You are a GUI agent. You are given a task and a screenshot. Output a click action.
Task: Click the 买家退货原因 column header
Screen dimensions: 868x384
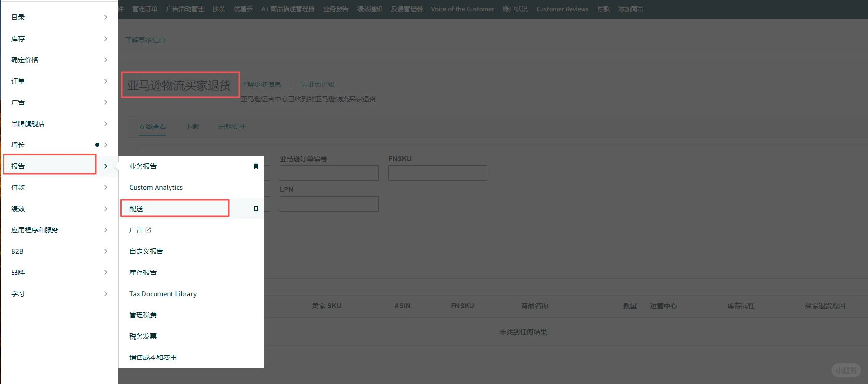click(825, 306)
